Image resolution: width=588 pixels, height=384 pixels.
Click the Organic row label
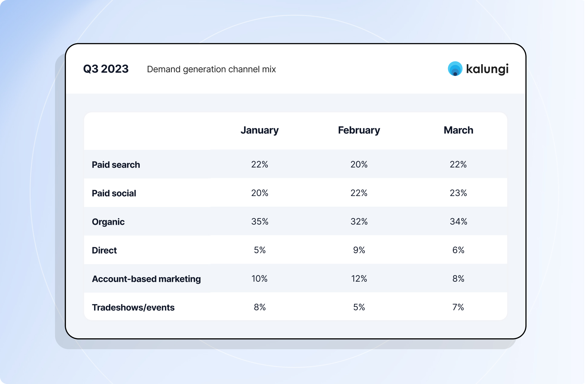coord(108,222)
